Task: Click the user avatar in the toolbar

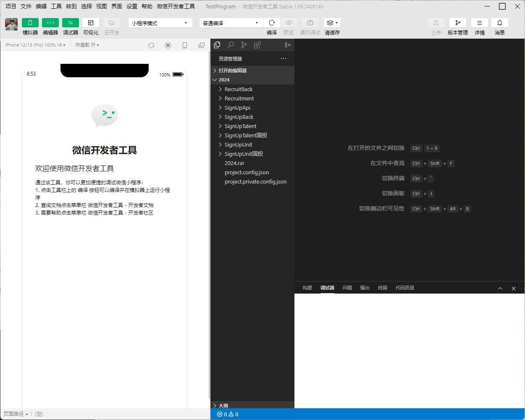Action: coord(11,24)
